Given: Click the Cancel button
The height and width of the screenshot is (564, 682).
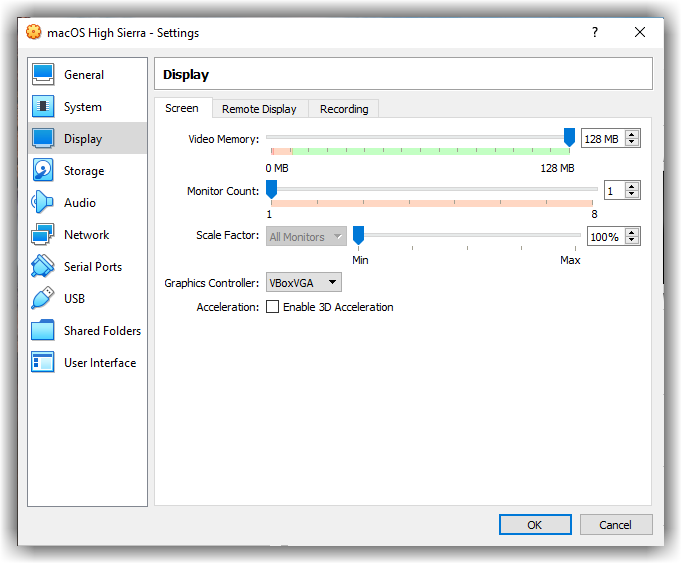Looking at the screenshot, I should coord(615,525).
